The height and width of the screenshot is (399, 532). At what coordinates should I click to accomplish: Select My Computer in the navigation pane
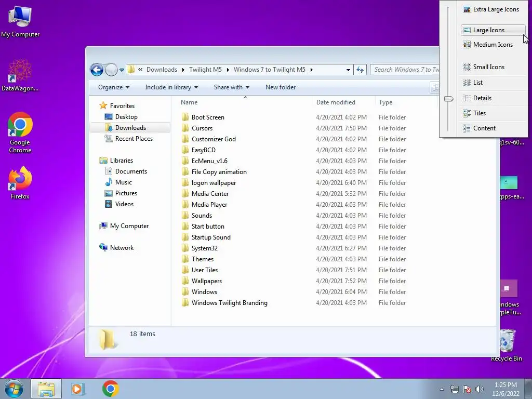(x=124, y=226)
